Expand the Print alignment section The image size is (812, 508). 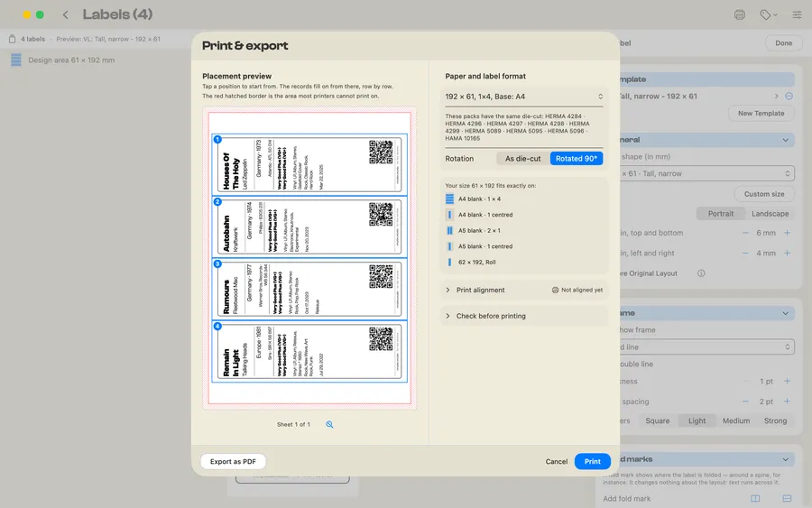[524, 290]
